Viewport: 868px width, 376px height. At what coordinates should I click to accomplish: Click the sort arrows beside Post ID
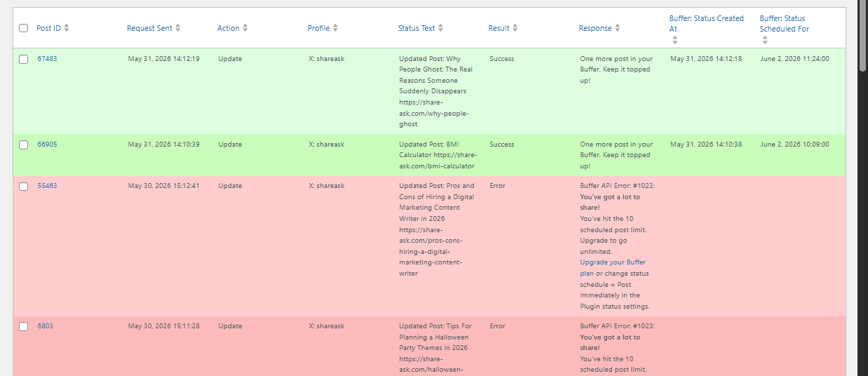[x=67, y=28]
